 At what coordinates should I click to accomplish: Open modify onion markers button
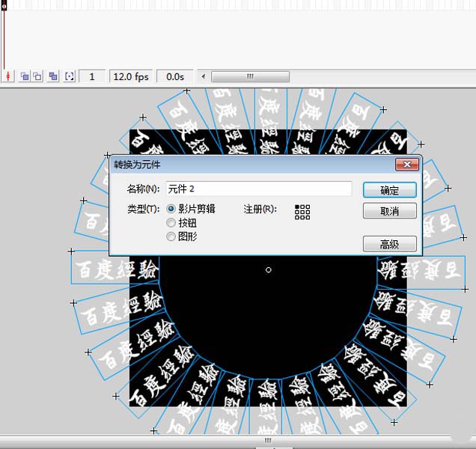(70, 76)
